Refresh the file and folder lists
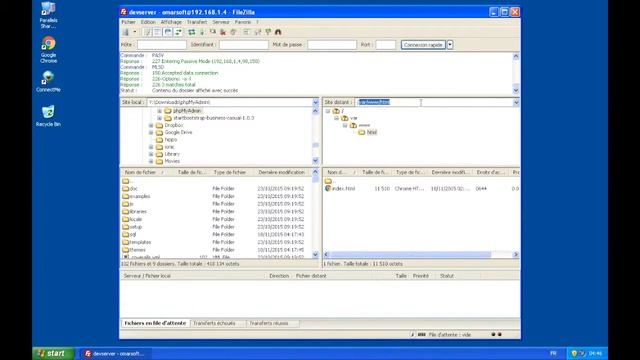 pos(191,32)
